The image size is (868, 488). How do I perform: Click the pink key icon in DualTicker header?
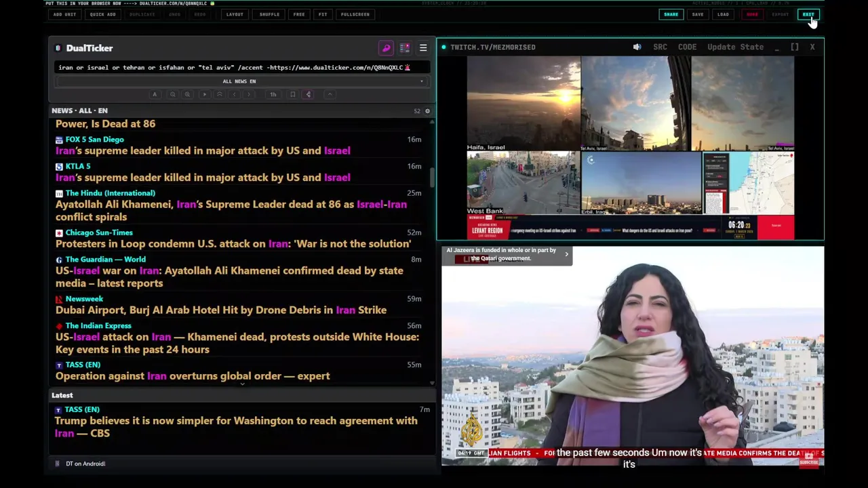[386, 48]
